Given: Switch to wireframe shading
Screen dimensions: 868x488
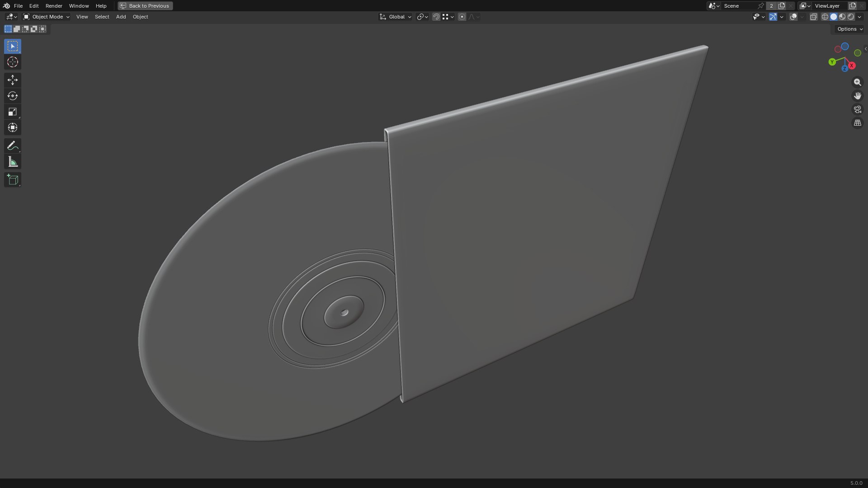Looking at the screenshot, I should (x=825, y=17).
